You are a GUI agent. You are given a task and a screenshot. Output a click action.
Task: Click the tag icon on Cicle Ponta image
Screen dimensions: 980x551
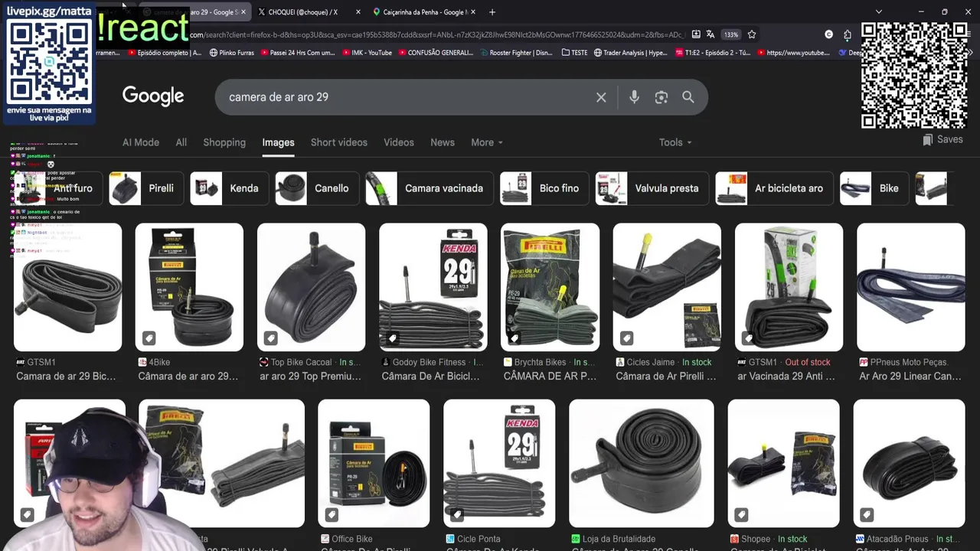(x=457, y=514)
